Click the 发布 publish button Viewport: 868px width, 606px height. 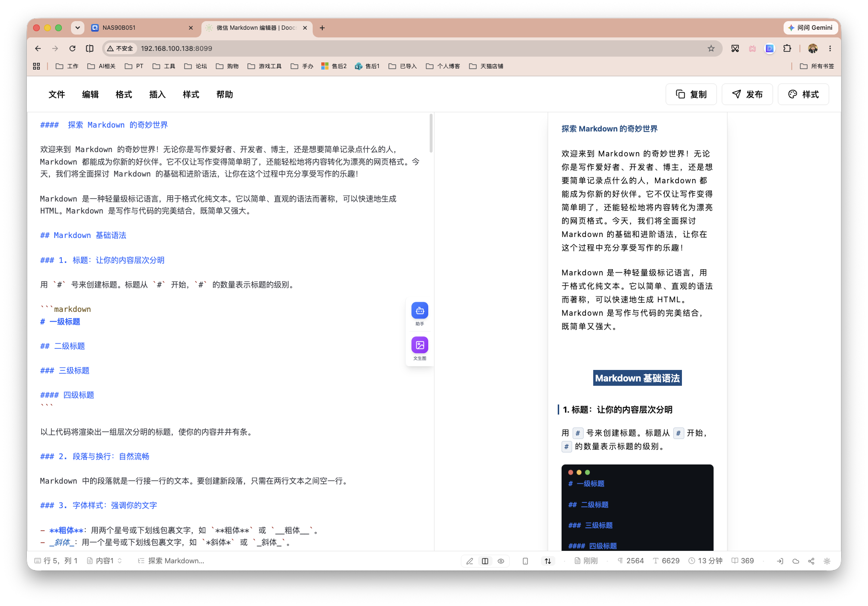(x=747, y=95)
